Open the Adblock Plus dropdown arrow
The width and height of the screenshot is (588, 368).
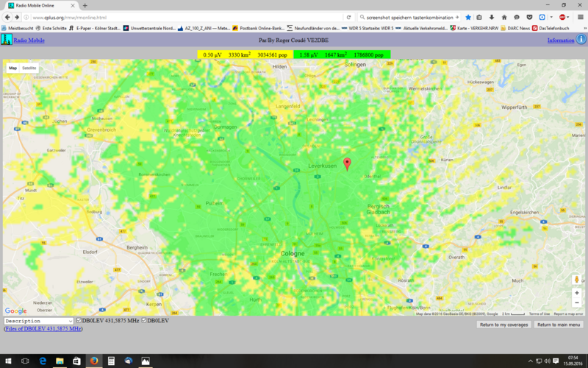tap(568, 17)
